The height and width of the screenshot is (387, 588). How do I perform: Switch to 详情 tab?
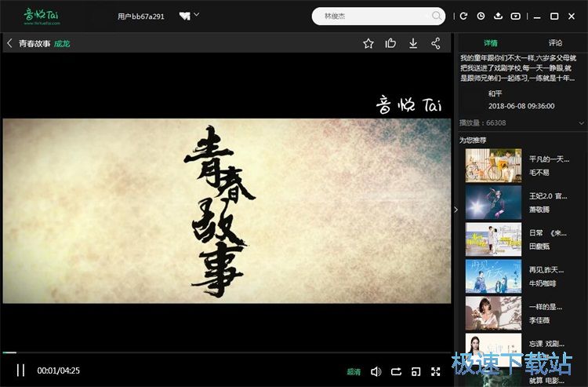click(490, 43)
